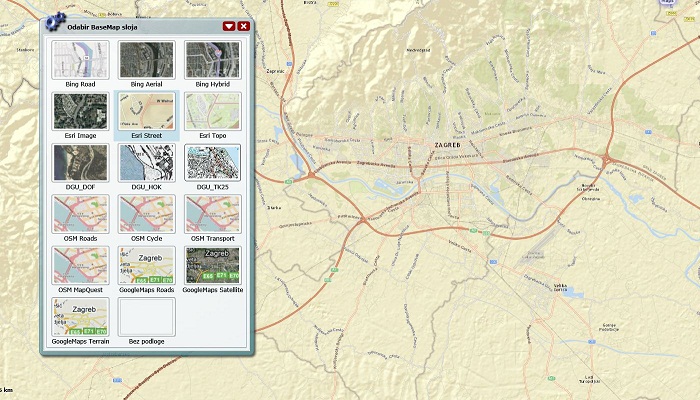Select GoogleMaps Terrain basemap
Image resolution: width=700 pixels, height=400 pixels.
(x=80, y=316)
